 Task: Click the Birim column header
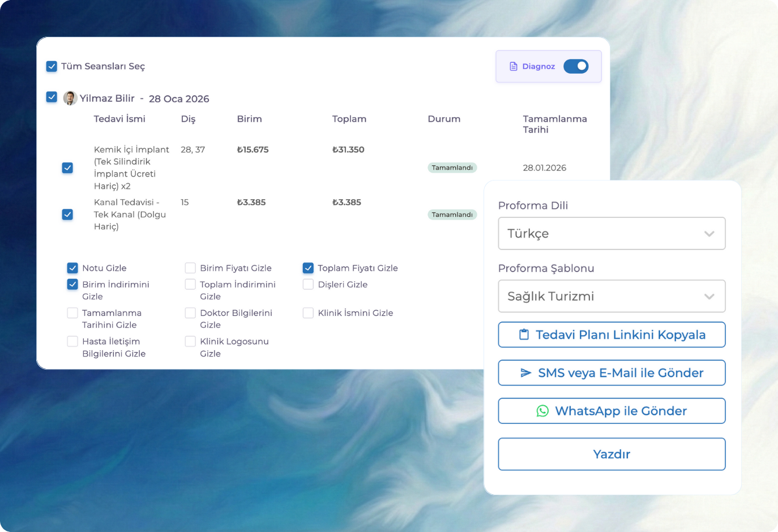tap(249, 119)
